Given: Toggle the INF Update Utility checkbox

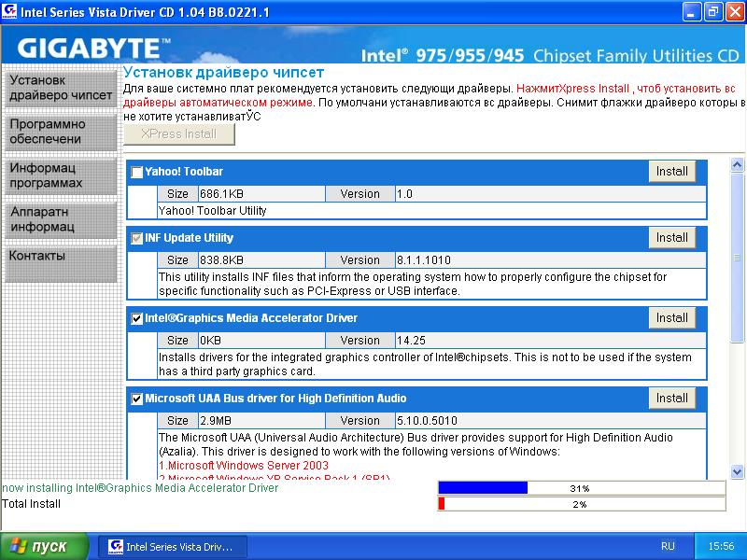Looking at the screenshot, I should tap(136, 238).
